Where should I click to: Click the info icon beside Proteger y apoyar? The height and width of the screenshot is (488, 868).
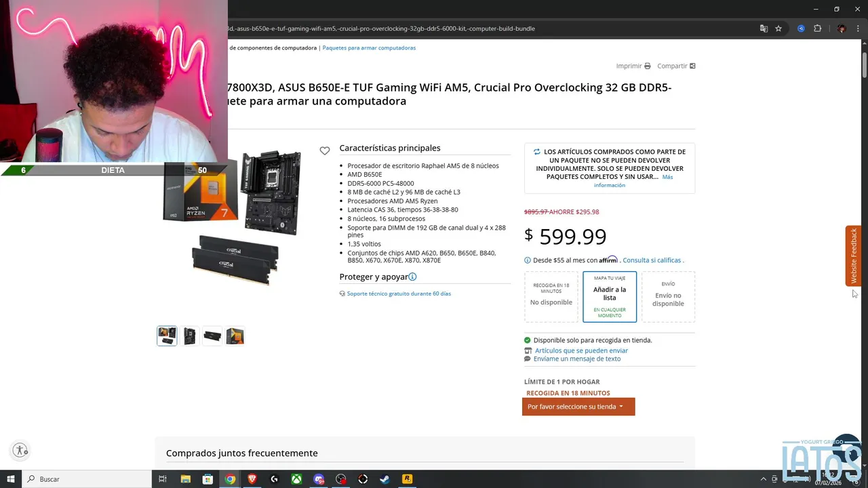pyautogui.click(x=412, y=277)
